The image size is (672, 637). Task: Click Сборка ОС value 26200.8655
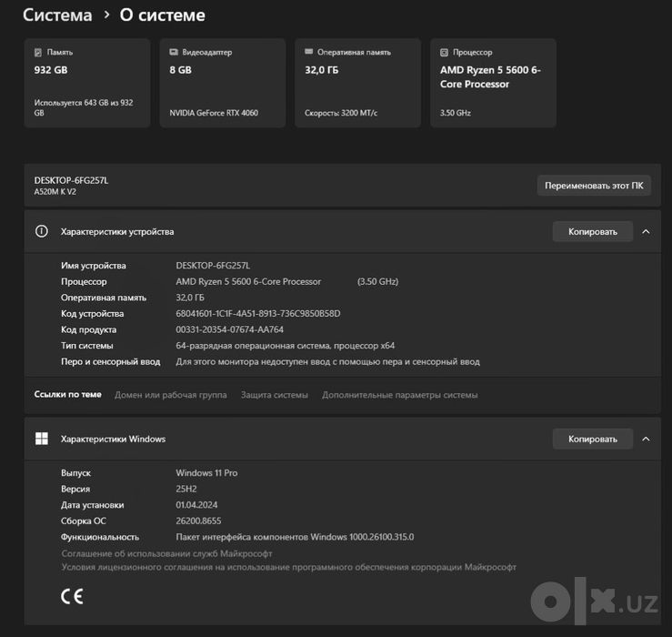coord(198,521)
